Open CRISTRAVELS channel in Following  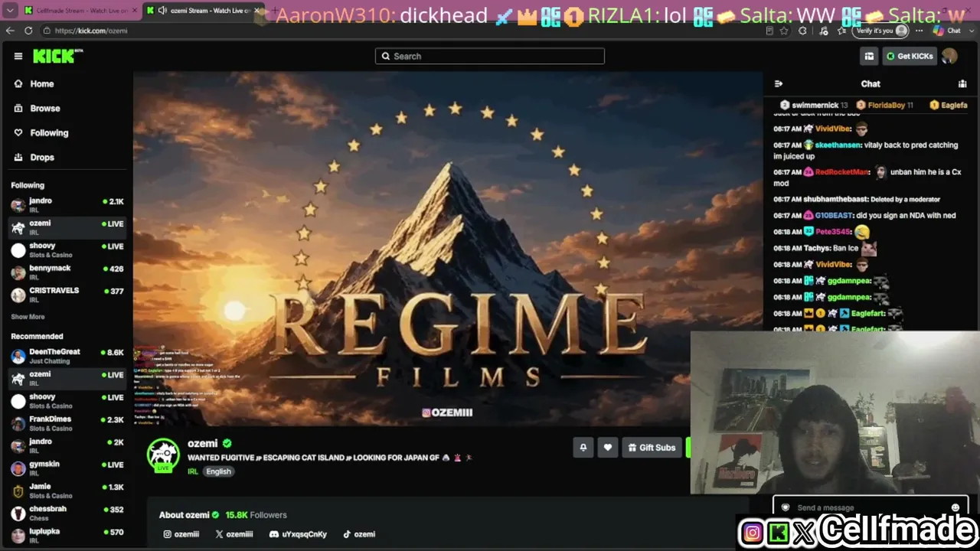tap(67, 295)
